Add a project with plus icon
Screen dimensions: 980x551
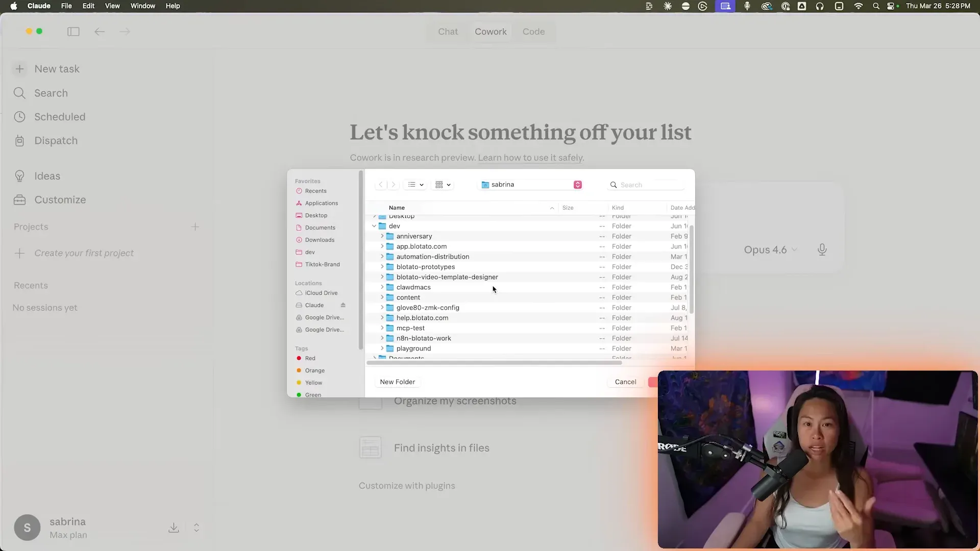coord(195,227)
